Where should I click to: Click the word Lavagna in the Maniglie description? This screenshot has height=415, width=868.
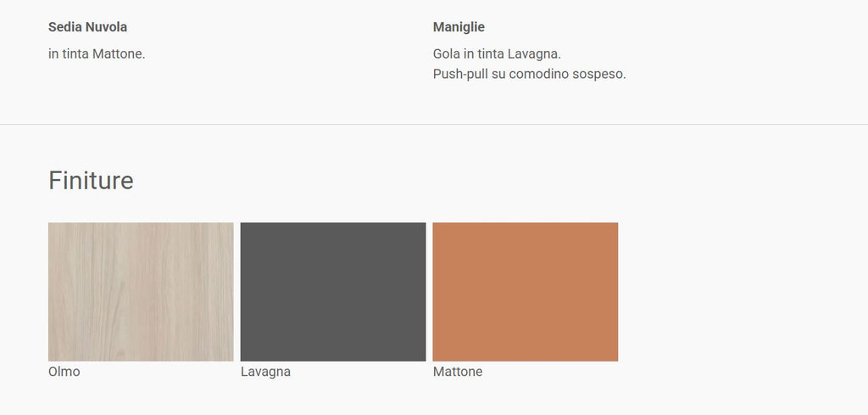[x=535, y=54]
